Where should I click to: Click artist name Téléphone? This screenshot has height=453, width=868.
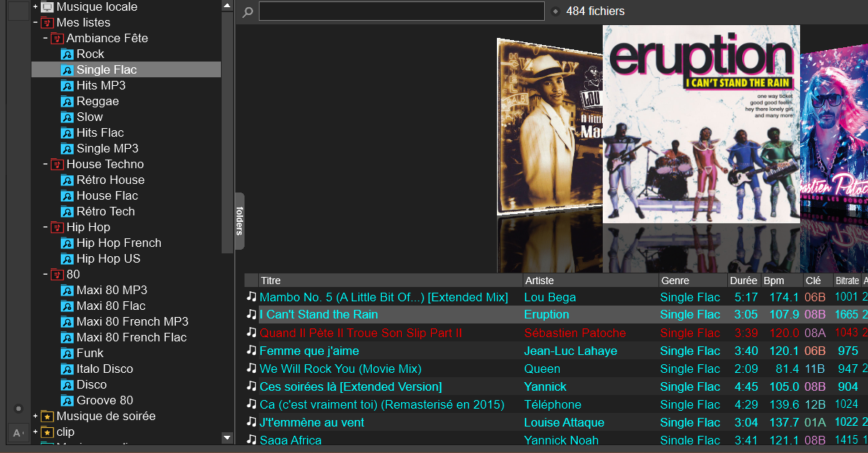553,404
